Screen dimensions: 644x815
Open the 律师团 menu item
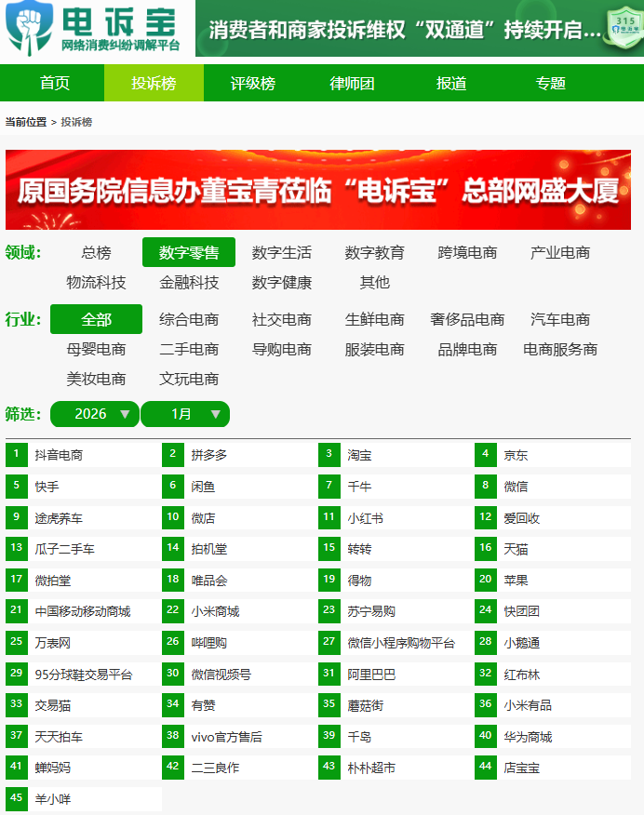(353, 83)
